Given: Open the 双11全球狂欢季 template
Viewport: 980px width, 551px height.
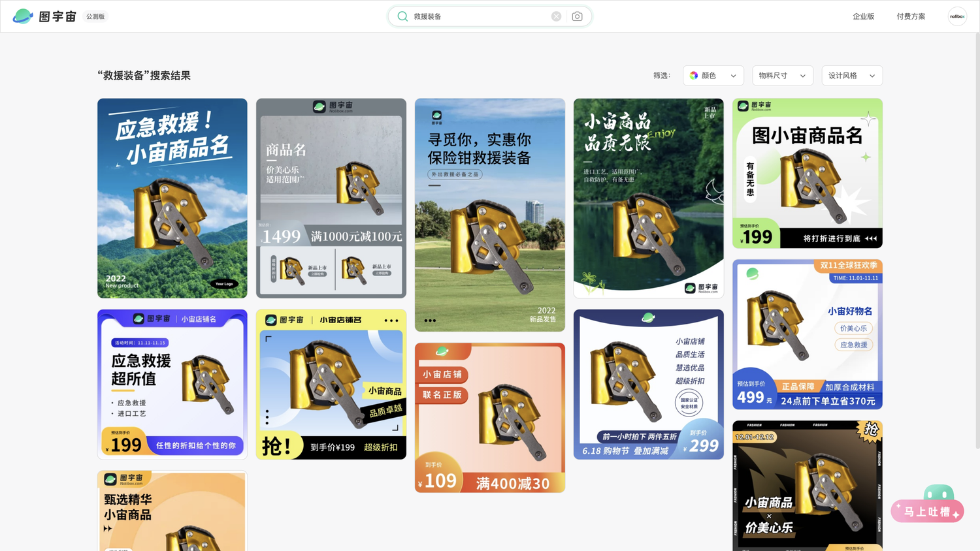Looking at the screenshot, I should tap(808, 334).
